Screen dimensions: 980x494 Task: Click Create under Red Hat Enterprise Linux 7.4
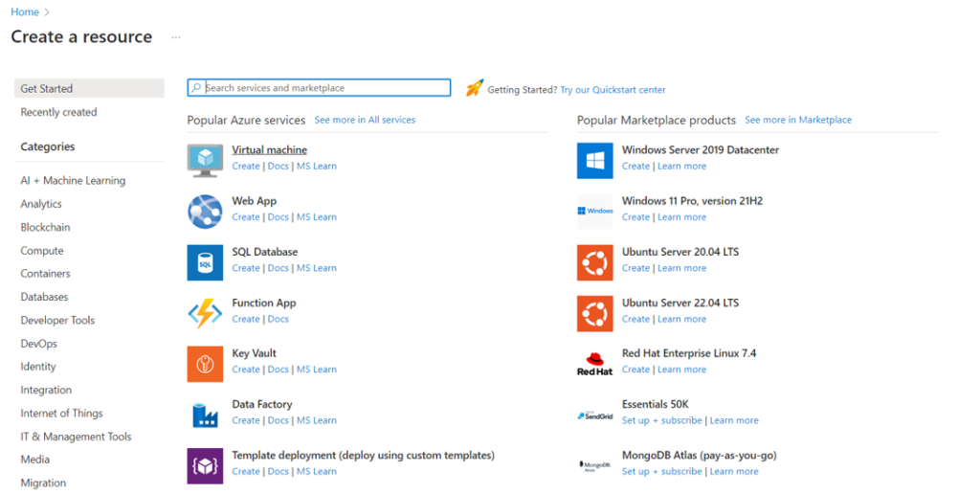(635, 370)
